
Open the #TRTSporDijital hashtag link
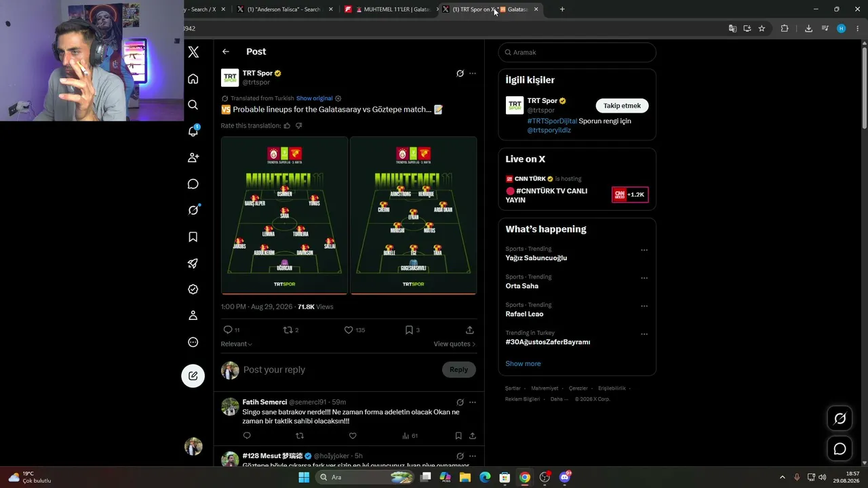(552, 121)
